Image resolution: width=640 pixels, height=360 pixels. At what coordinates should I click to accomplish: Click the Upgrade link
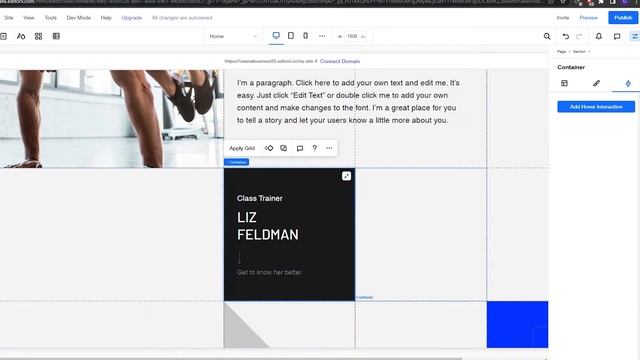point(131,18)
